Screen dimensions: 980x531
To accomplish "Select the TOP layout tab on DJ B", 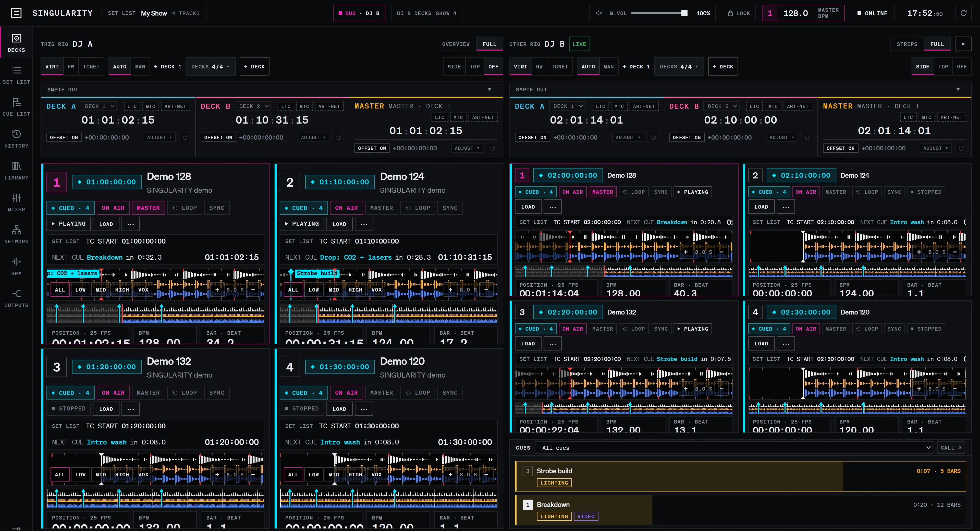I will pos(943,67).
